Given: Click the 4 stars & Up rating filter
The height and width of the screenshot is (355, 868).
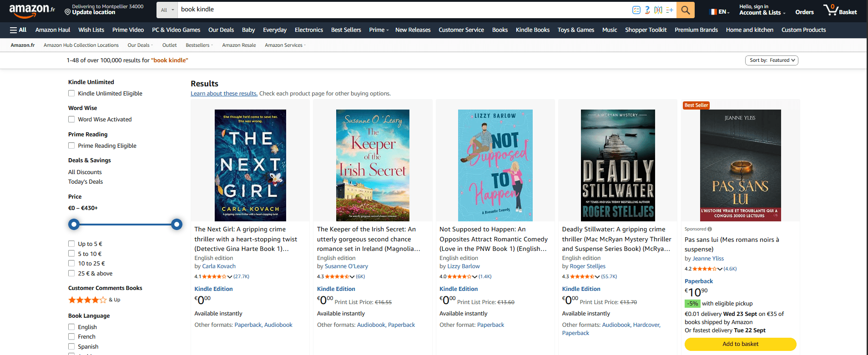Looking at the screenshot, I should 94,300.
